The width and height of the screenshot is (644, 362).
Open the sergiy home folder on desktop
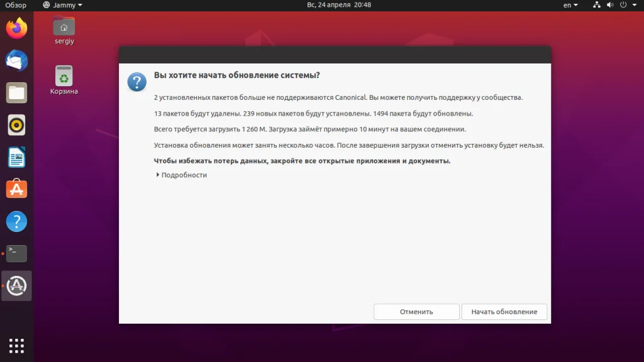pyautogui.click(x=63, y=28)
